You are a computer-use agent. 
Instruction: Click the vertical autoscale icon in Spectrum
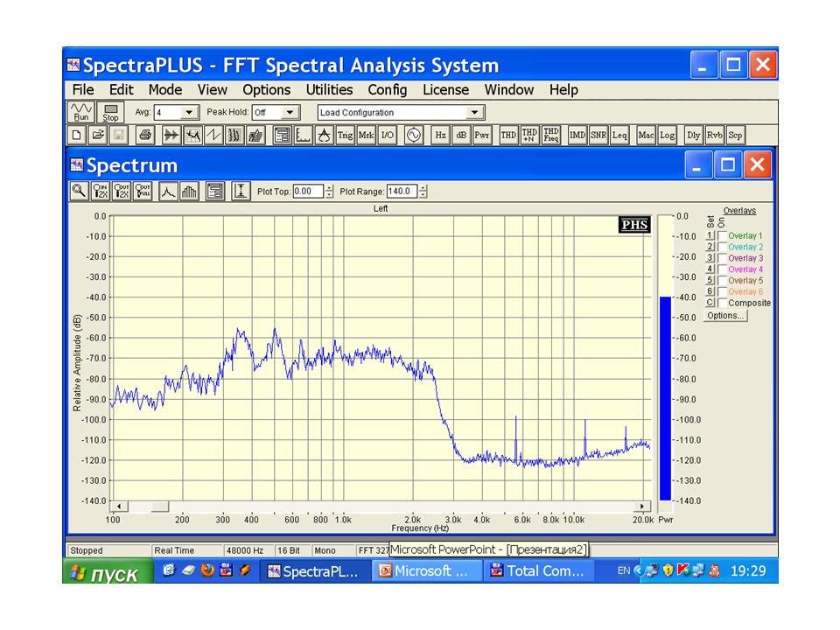click(x=241, y=192)
